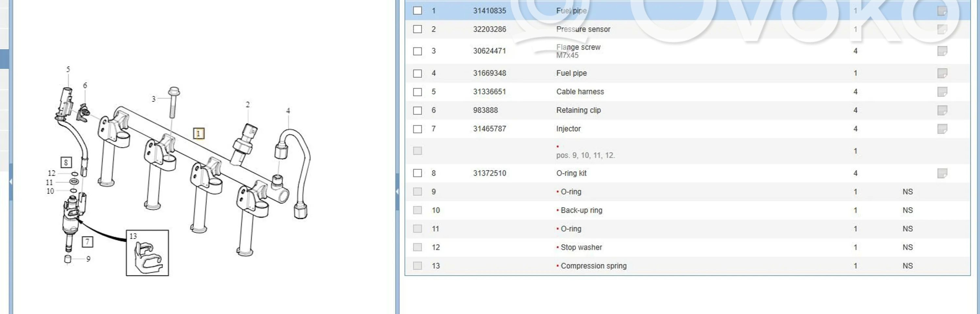Collapse the diagram panel using left splitter arrow
Image resolution: width=980 pixels, height=314 pixels.
click(x=11, y=182)
